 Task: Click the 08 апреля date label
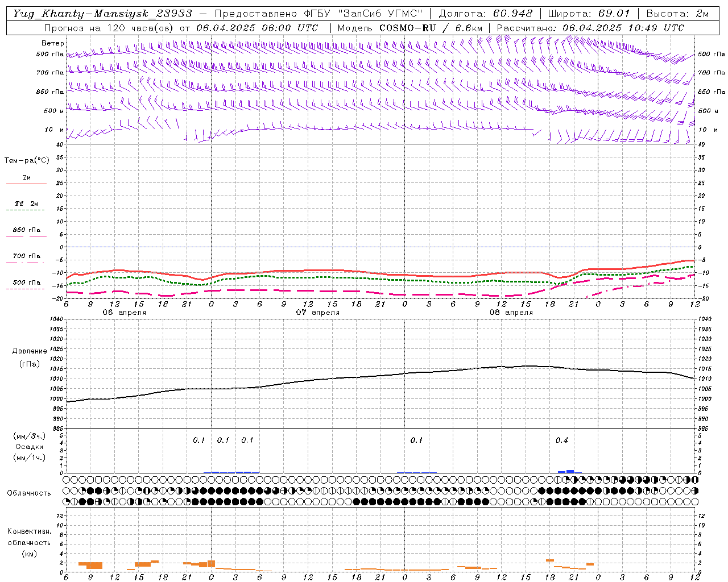pos(511,313)
